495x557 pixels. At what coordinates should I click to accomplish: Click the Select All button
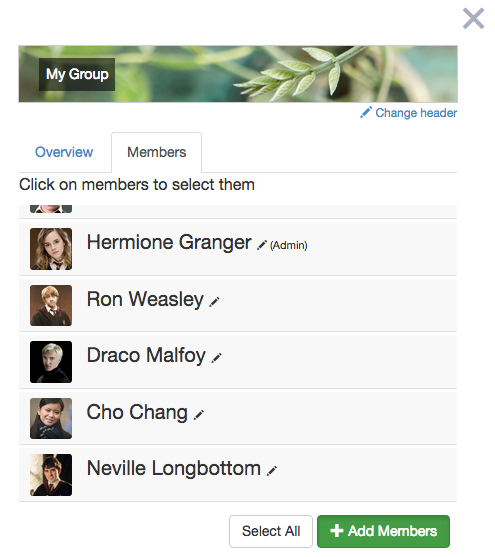point(271,531)
